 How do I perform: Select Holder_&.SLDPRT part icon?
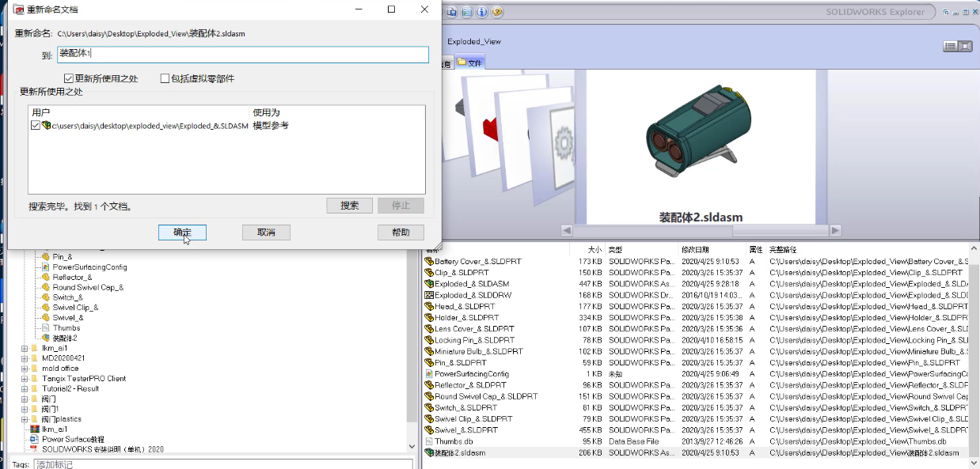tap(429, 317)
